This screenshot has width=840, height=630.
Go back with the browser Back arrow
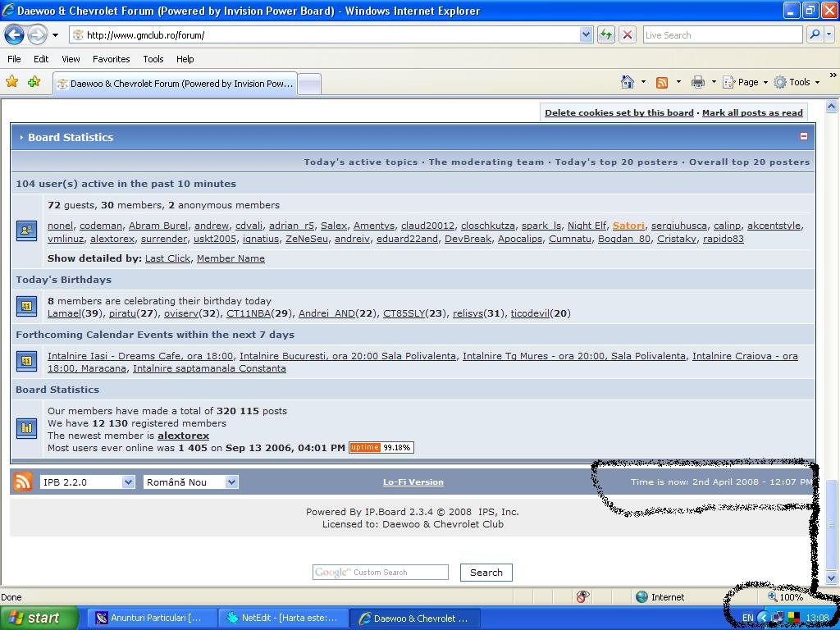(x=14, y=35)
